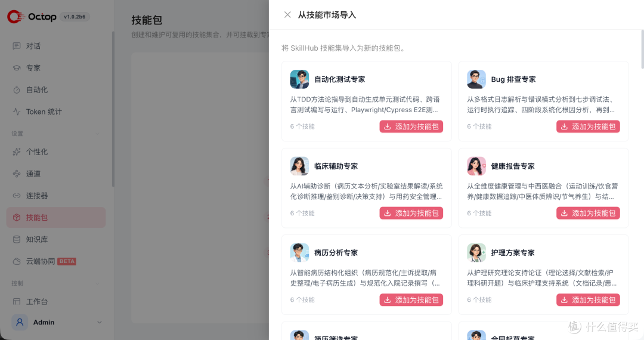Open the 通道 settings item
This screenshot has height=340, width=644.
point(56,174)
